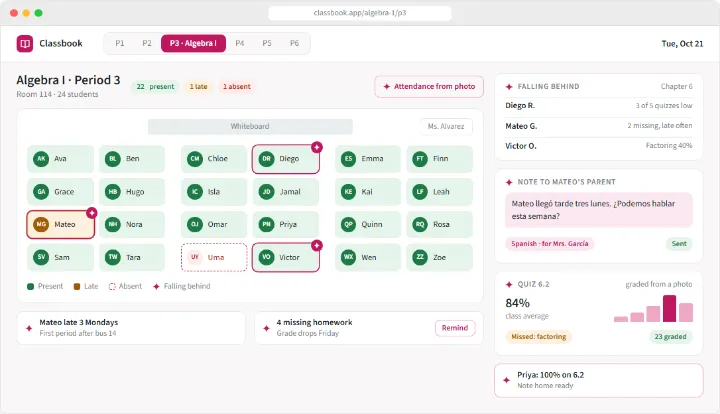Open Mateo late 3 Mondays card
Screen dimensions: 720x414
tap(131, 328)
